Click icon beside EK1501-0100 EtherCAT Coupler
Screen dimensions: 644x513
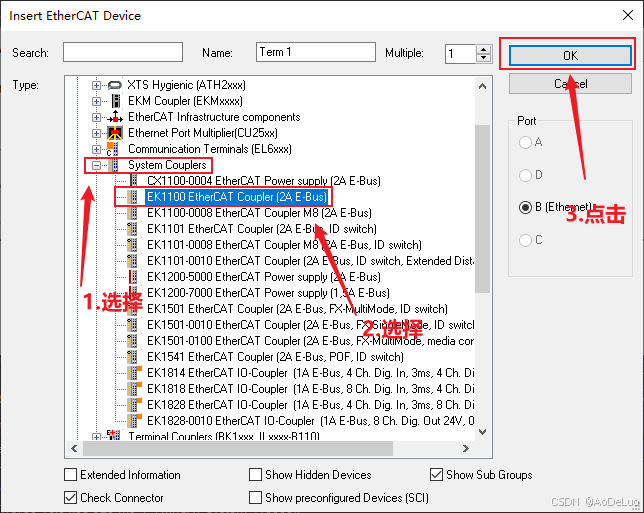click(132, 341)
